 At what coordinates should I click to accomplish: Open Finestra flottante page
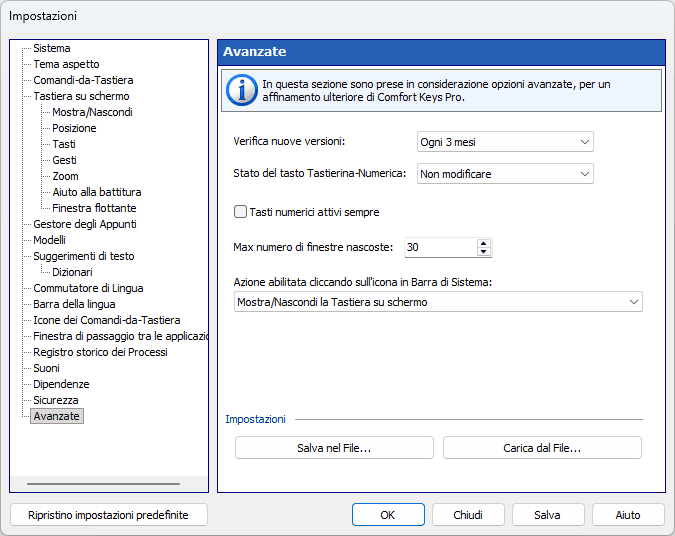coord(94,208)
